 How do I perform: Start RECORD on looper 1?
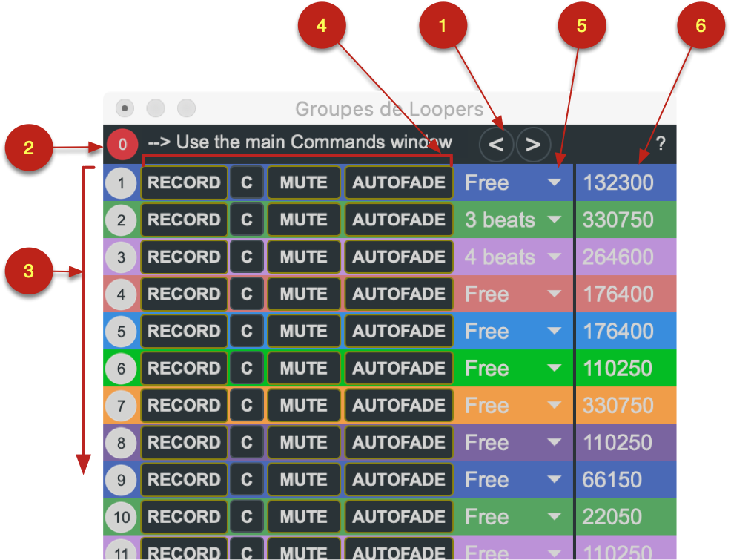(x=184, y=182)
